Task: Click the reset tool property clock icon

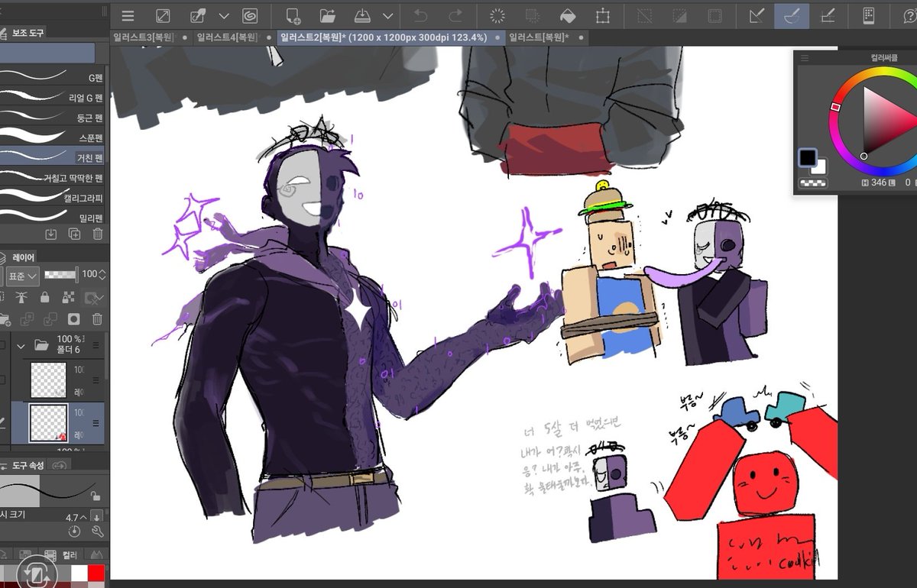Action: click(74, 531)
